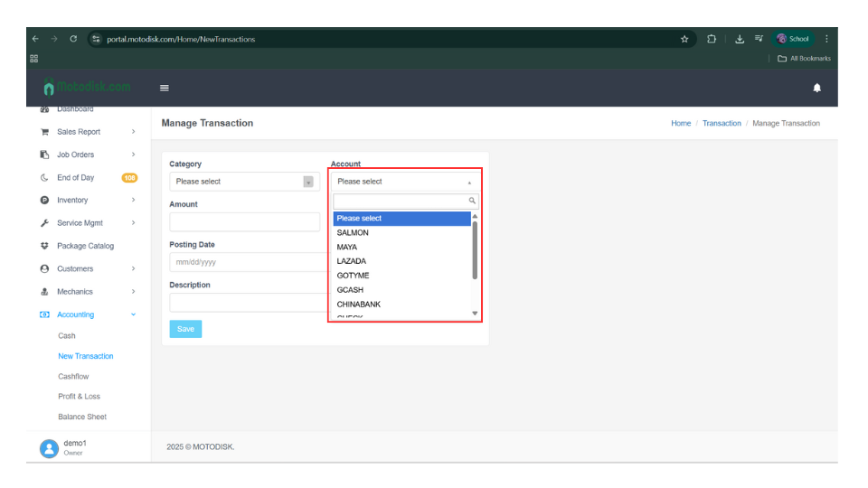Click the Customers person icon

(x=44, y=268)
